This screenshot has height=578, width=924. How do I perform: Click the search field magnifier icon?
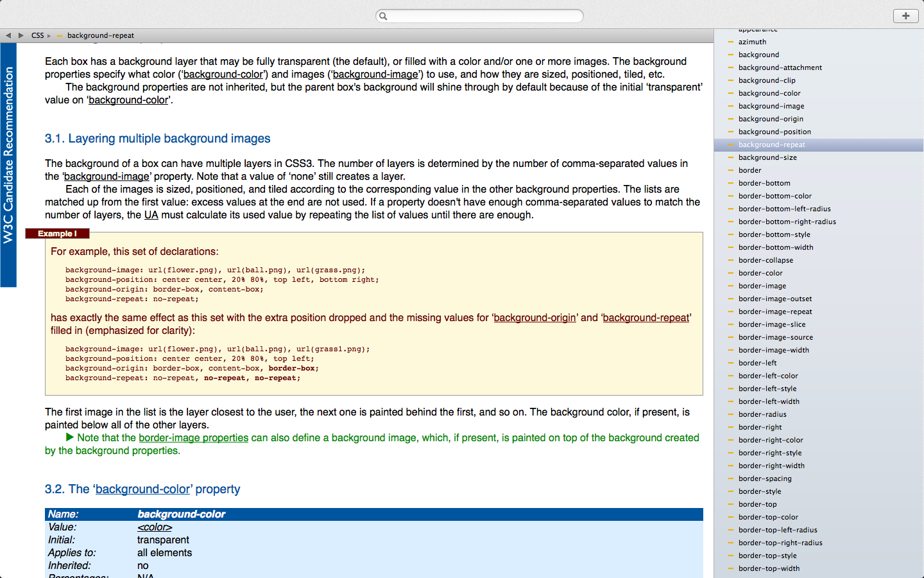point(383,16)
